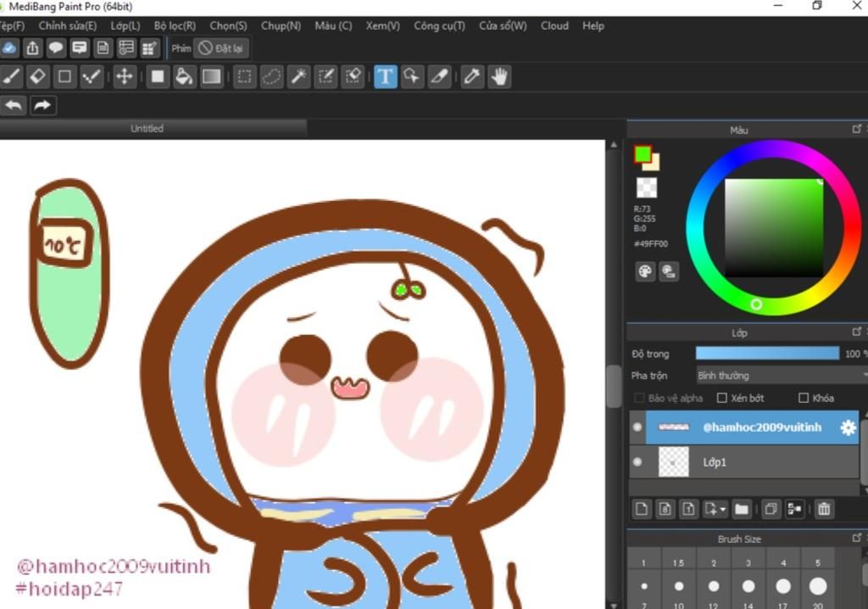Pop out the Brush Size panel
This screenshot has height=609, width=868.
pos(856,538)
